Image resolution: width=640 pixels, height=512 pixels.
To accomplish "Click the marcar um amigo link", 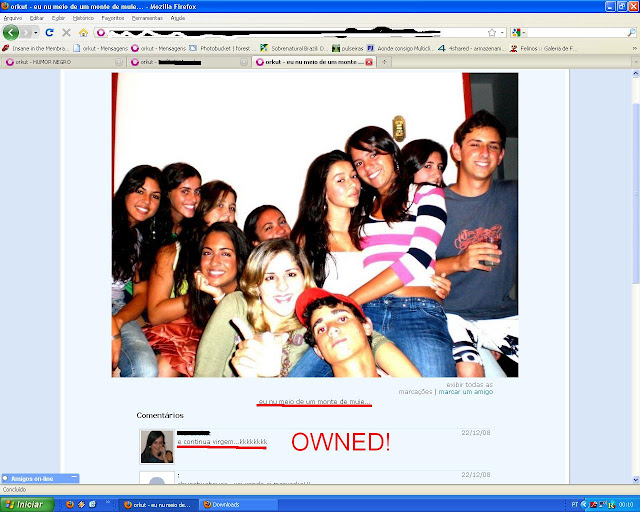I will pos(466,392).
